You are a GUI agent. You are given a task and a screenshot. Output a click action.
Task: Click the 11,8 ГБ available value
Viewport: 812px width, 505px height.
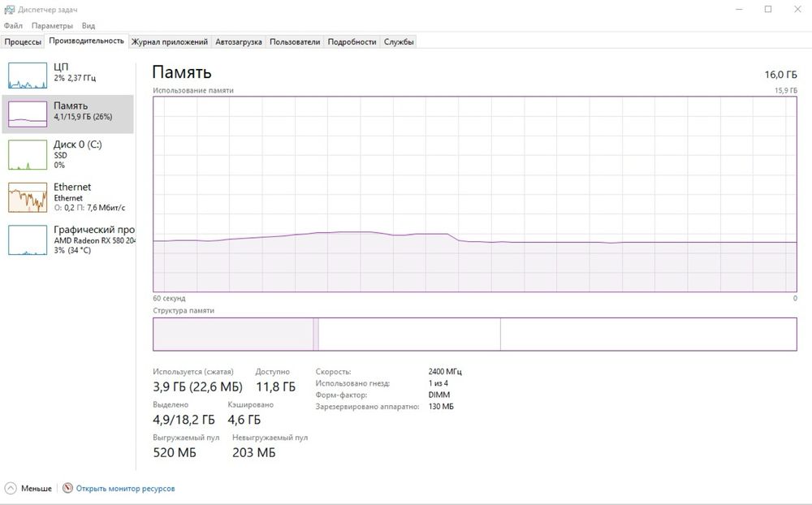[275, 387]
